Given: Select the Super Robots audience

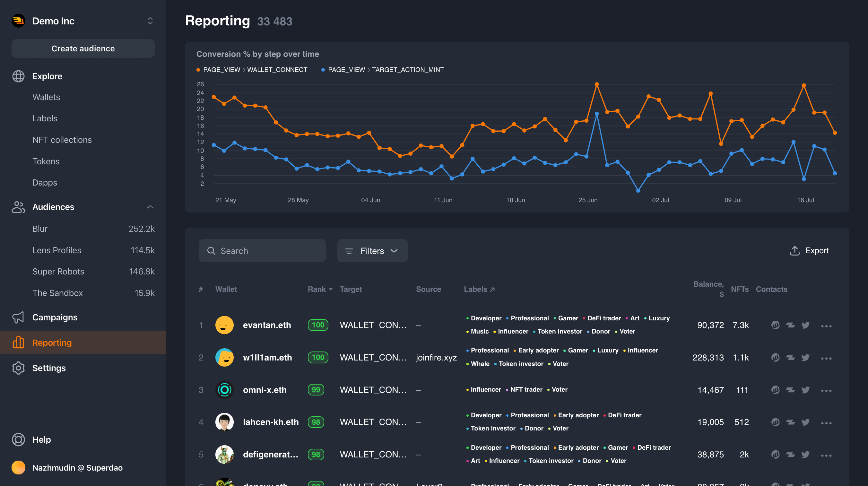Looking at the screenshot, I should click(x=58, y=271).
